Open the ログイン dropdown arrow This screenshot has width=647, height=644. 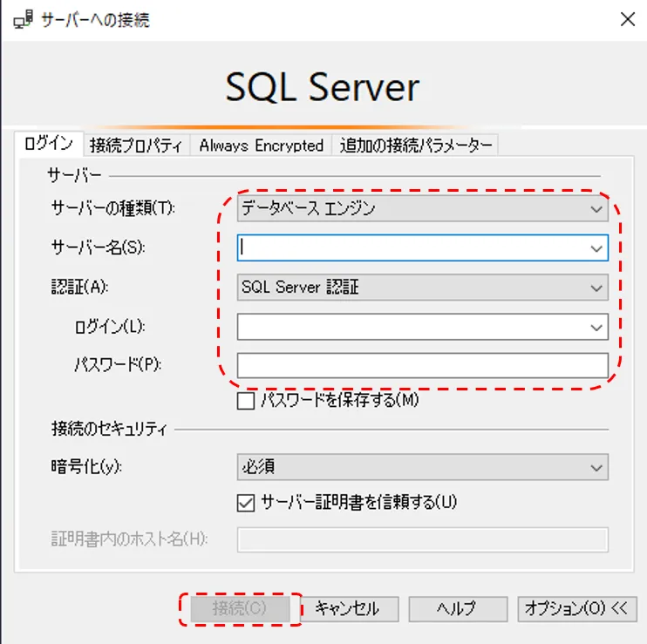coord(596,328)
